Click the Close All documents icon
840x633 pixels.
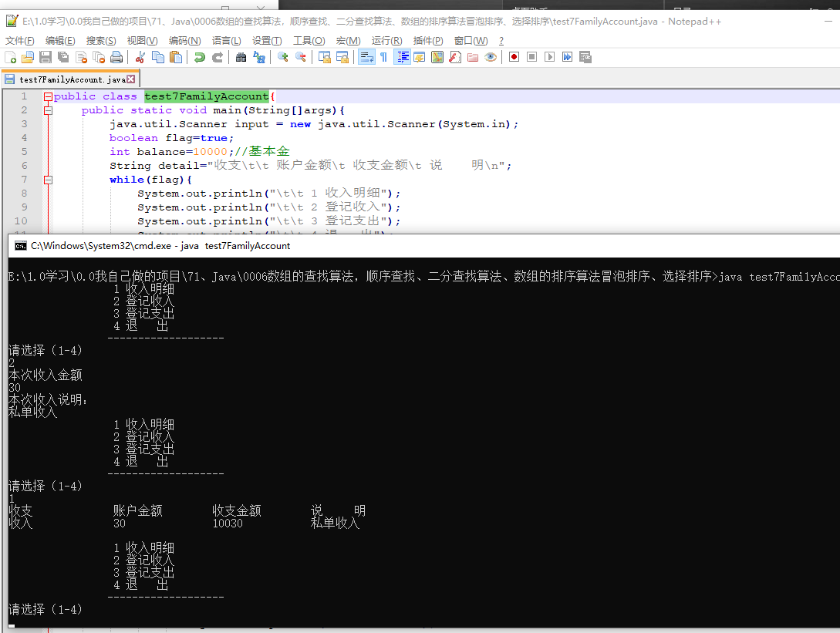pyautogui.click(x=99, y=57)
